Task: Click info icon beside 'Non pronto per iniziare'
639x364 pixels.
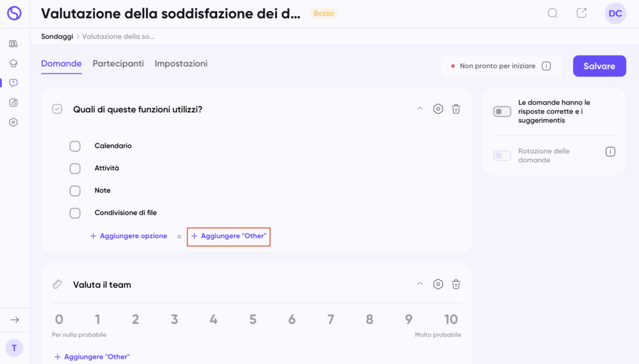Action: click(546, 66)
